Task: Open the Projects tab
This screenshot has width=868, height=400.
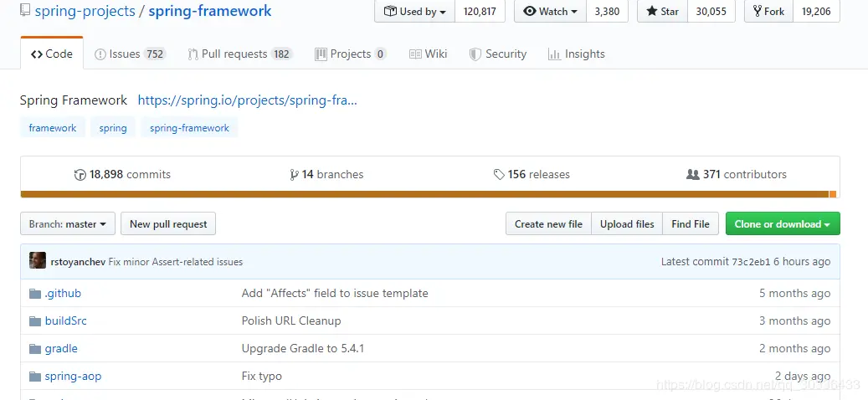Action: click(351, 54)
